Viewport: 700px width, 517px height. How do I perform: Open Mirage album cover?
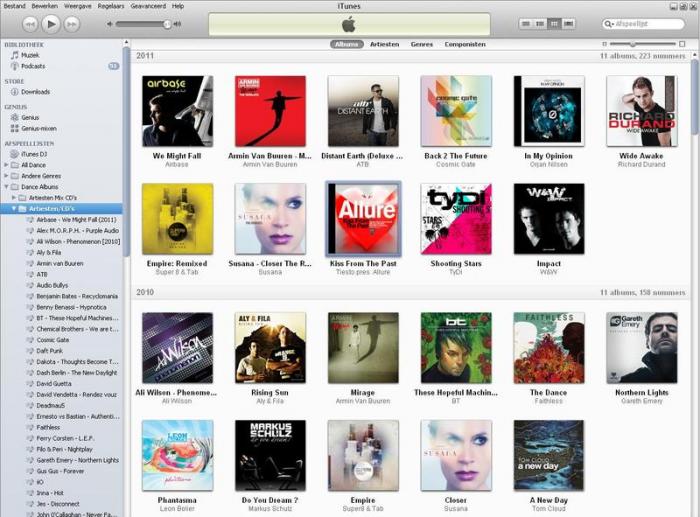coord(363,348)
